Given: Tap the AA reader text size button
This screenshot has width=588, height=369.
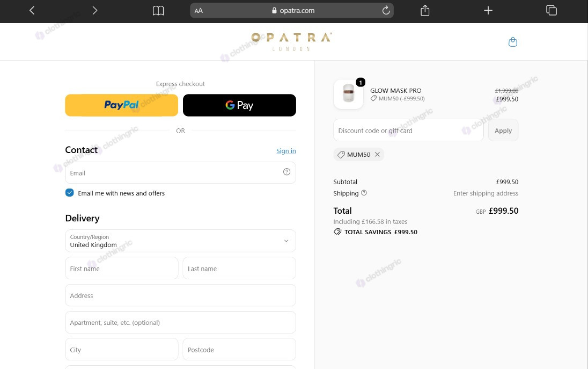Looking at the screenshot, I should coord(199,11).
